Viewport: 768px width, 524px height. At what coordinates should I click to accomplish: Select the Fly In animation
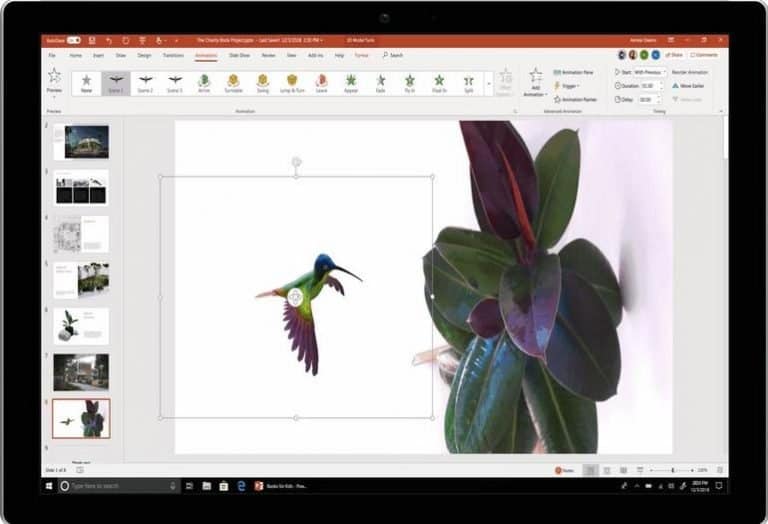pyautogui.click(x=410, y=83)
